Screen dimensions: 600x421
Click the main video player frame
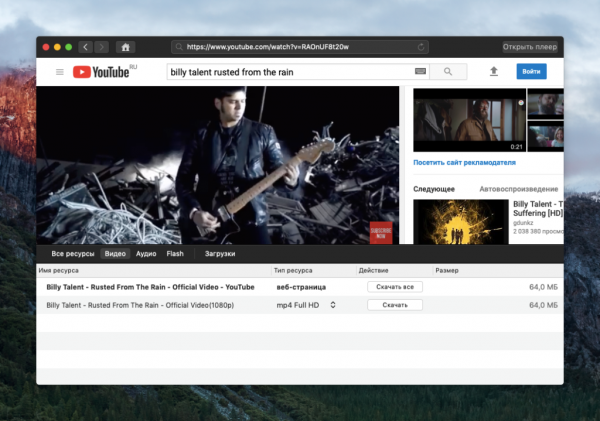(218, 165)
